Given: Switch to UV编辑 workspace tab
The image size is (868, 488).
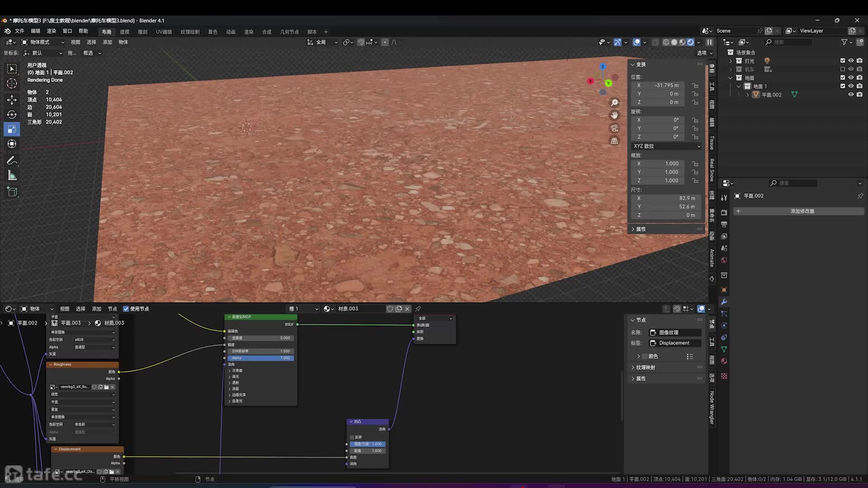Looking at the screenshot, I should 164,32.
